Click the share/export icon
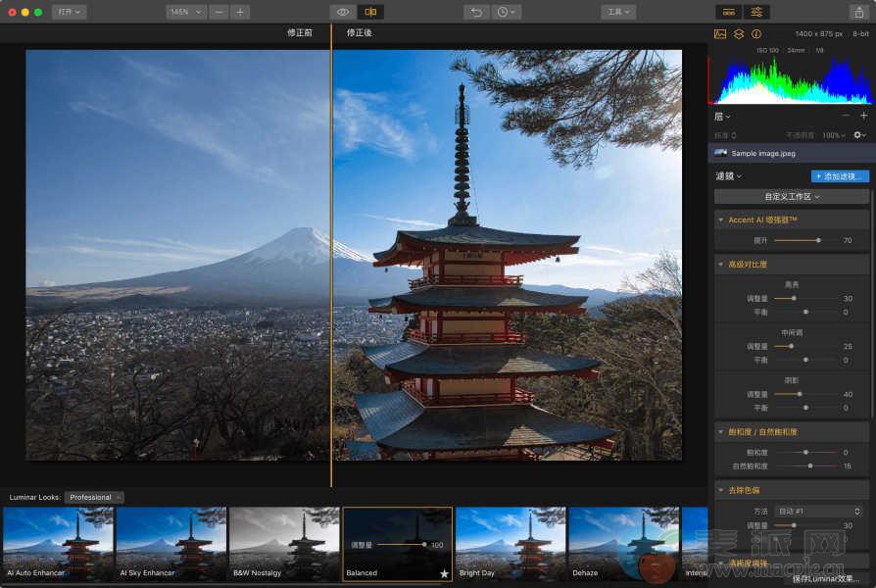The image size is (876, 588). (858, 12)
